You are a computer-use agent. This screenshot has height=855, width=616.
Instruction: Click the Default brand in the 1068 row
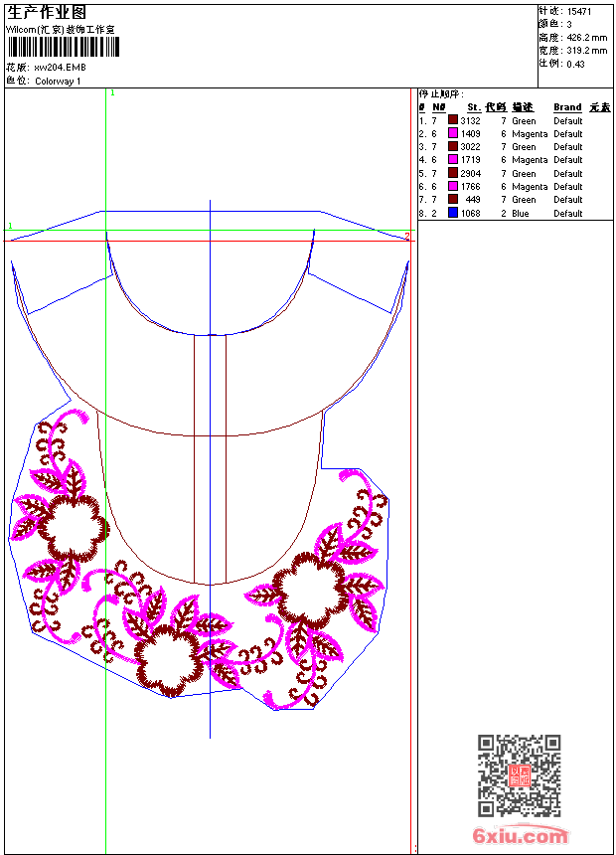[x=568, y=213]
